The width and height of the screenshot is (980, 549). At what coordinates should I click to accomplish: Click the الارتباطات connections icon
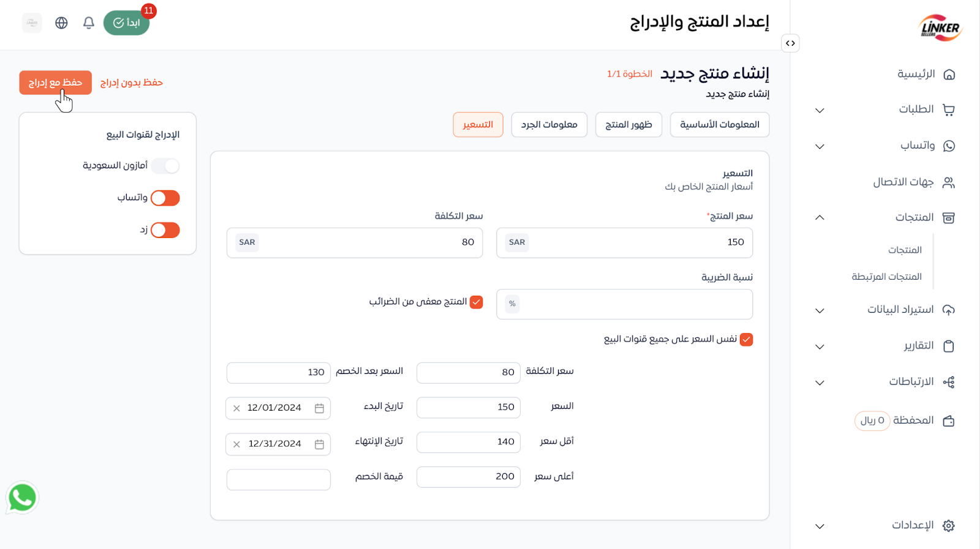click(949, 382)
